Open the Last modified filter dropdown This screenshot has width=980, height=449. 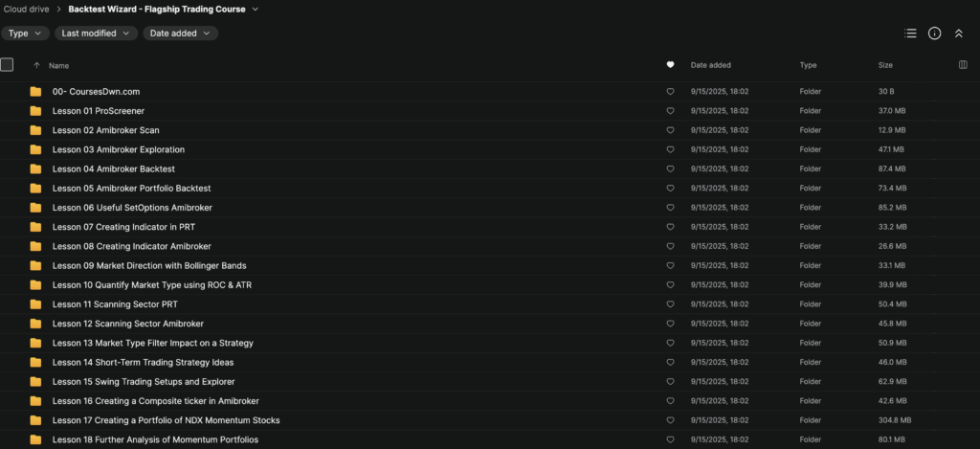click(x=96, y=33)
